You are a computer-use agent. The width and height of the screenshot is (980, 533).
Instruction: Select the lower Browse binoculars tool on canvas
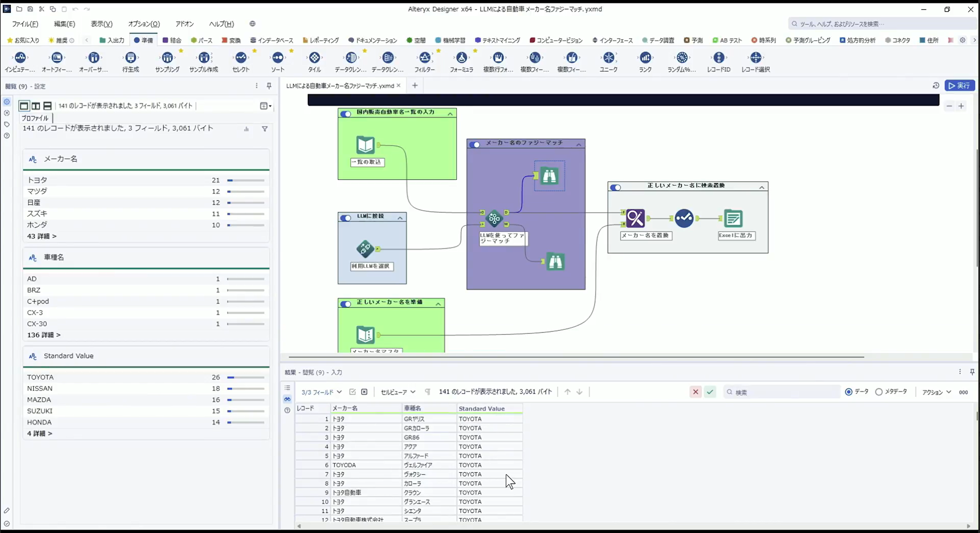(555, 262)
